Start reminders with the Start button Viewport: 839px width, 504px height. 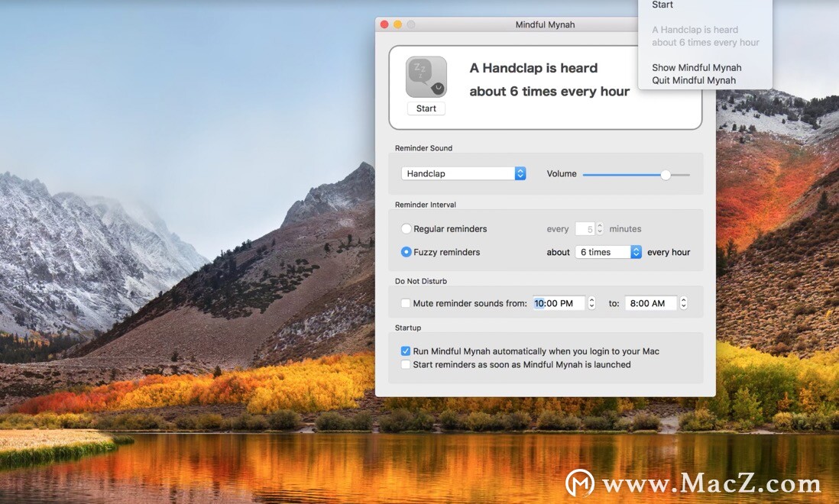pyautogui.click(x=426, y=108)
